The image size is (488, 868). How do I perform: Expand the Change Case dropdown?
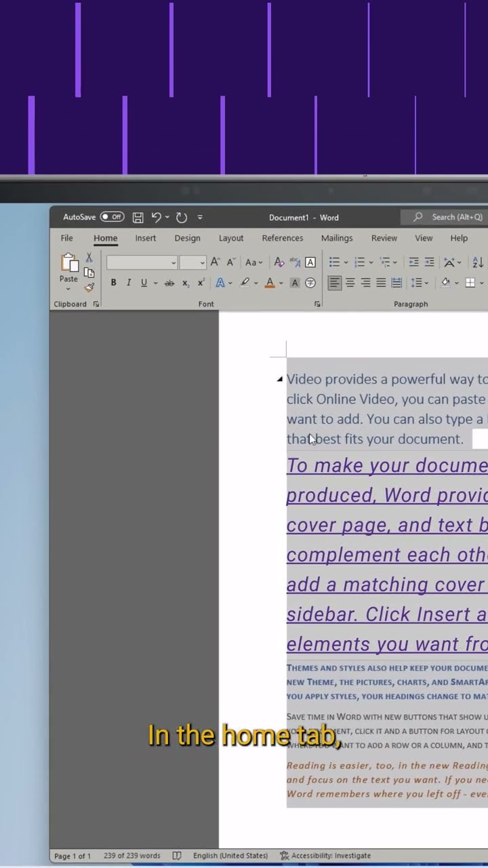tap(253, 262)
